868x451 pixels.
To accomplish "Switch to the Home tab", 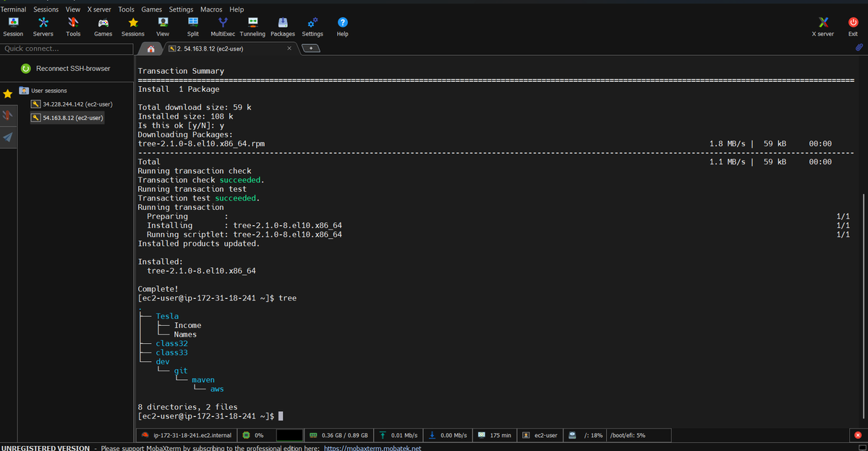I will pyautogui.click(x=150, y=49).
